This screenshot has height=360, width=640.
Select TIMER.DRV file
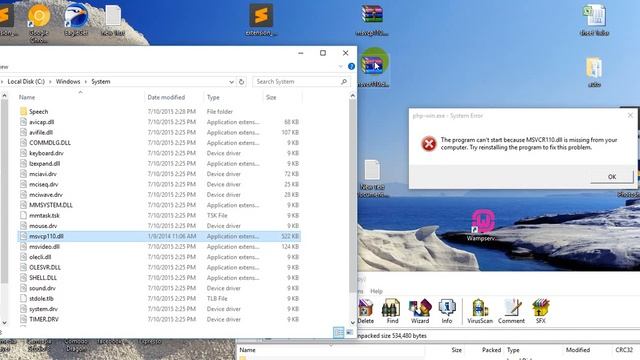(44, 319)
